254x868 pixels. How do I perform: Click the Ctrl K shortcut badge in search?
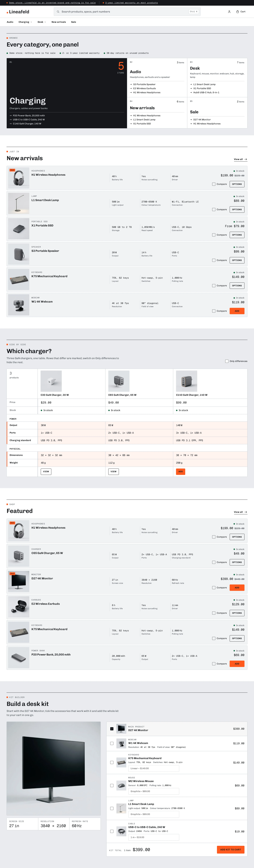pos(194,12)
